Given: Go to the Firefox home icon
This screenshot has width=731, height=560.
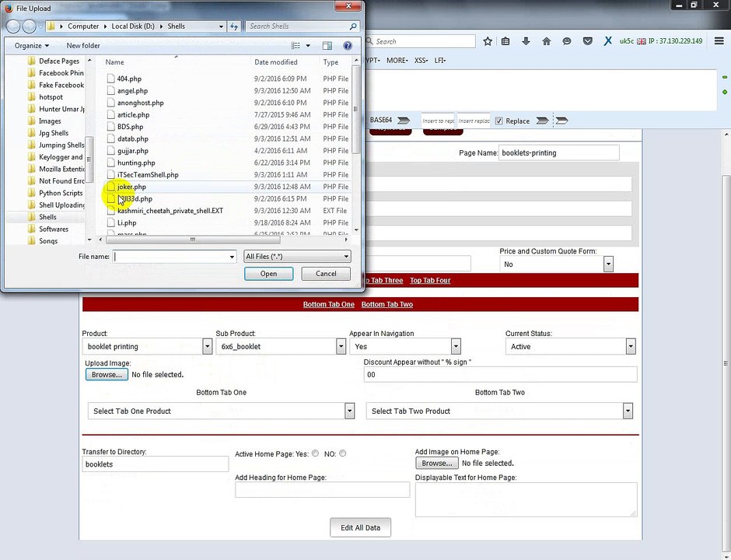Looking at the screenshot, I should pyautogui.click(x=547, y=41).
